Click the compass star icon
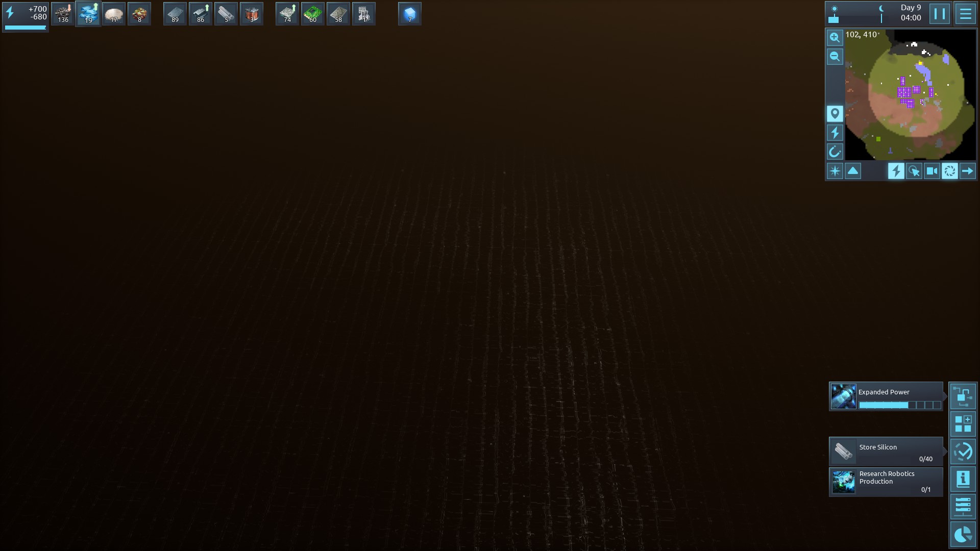 (835, 171)
